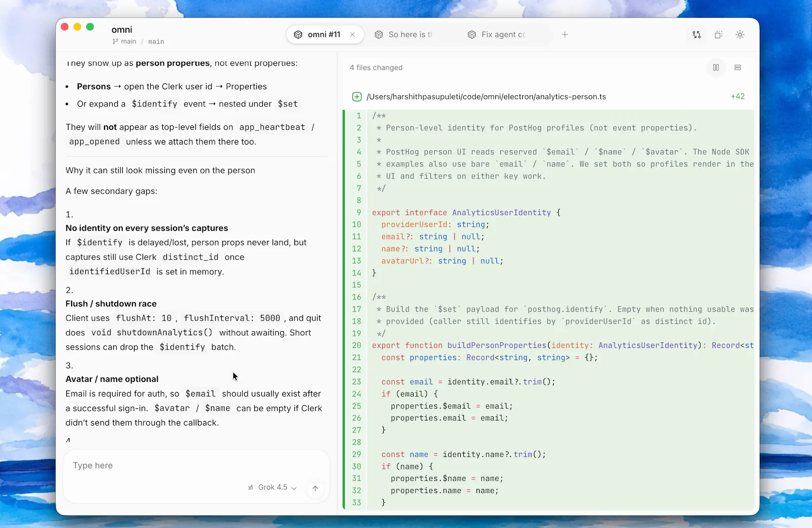Viewport: 812px width, 528px height.
Task: Click 'identifiedUserId' inline code
Action: click(x=110, y=272)
